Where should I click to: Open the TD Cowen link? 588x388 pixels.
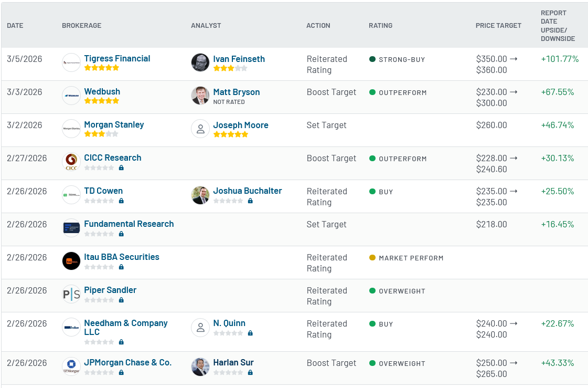tap(103, 191)
